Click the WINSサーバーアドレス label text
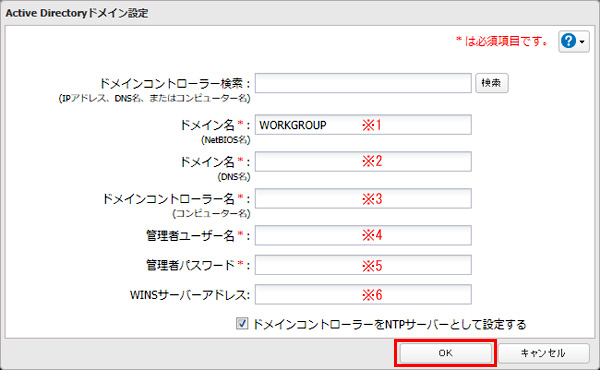The width and height of the screenshot is (600, 370). coord(189,295)
